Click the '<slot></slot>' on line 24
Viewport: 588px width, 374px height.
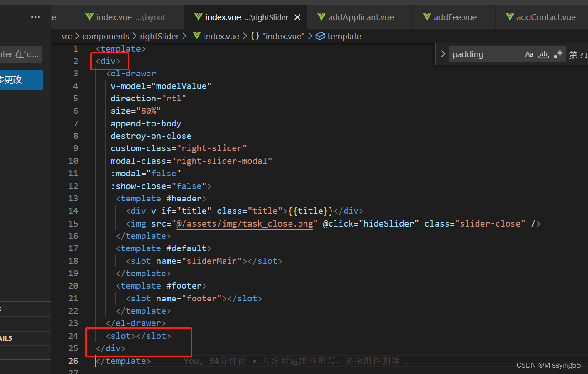[138, 336]
